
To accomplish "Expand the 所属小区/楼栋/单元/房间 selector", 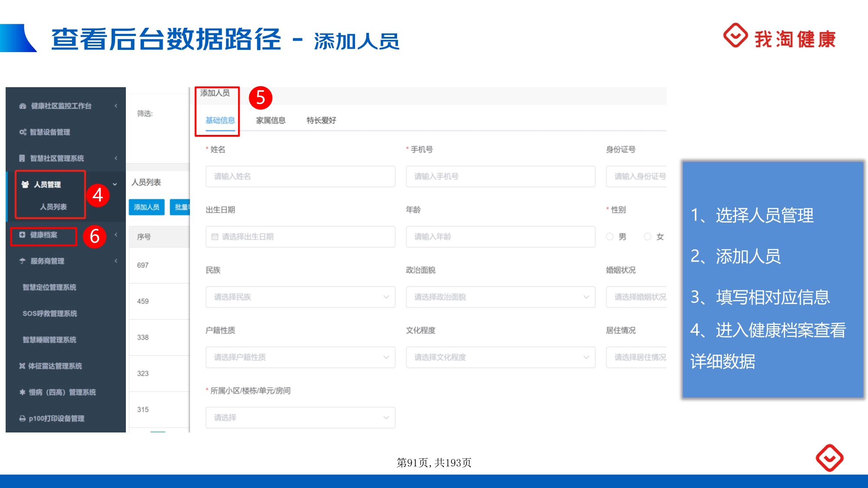I will coord(300,418).
